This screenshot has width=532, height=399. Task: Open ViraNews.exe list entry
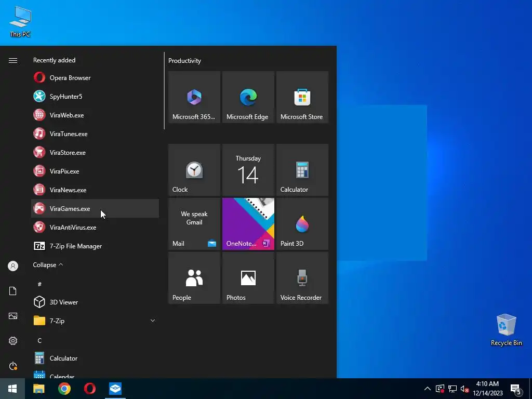95,190
